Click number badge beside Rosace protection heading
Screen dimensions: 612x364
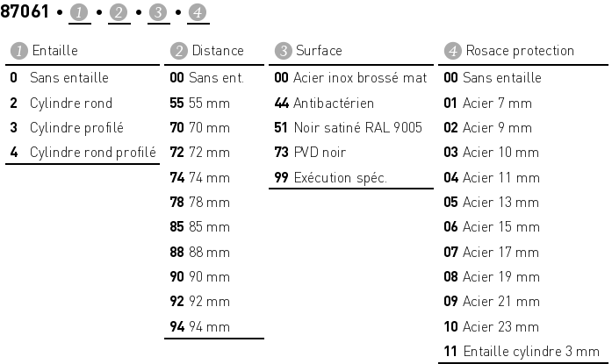452,51
